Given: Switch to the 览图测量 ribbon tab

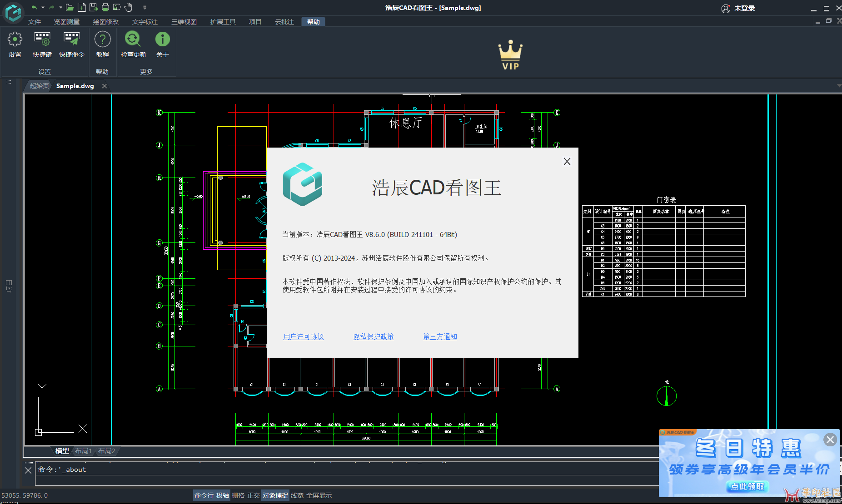Looking at the screenshot, I should point(66,22).
